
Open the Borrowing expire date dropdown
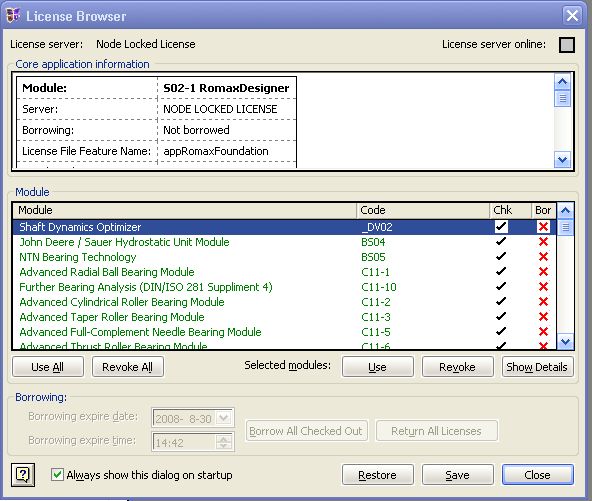click(224, 418)
